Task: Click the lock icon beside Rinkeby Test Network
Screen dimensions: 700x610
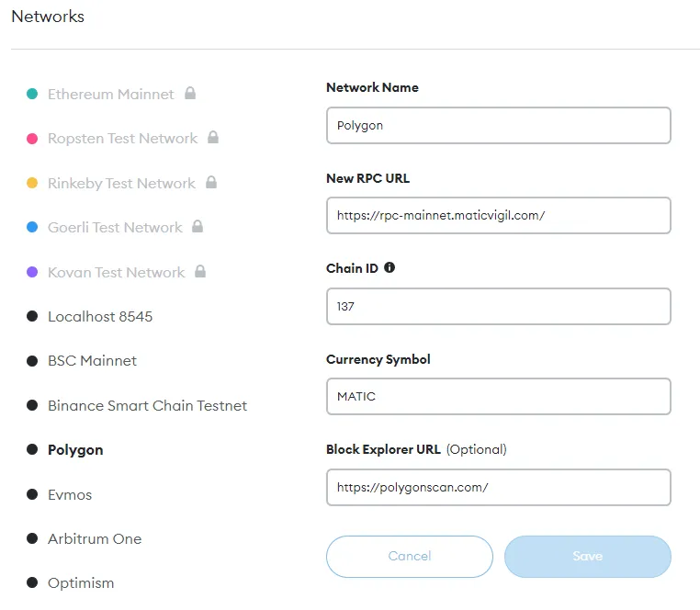Action: tap(211, 182)
